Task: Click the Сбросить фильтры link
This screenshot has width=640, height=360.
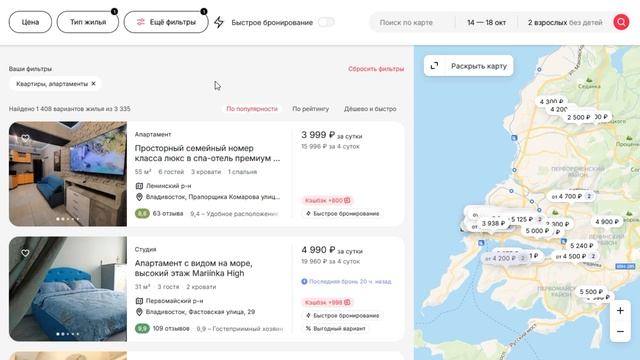Action: 376,69
